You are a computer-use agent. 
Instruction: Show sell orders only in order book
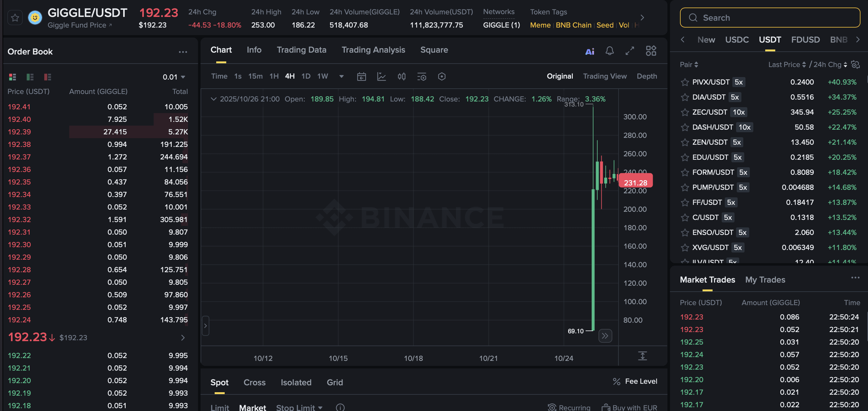pyautogui.click(x=48, y=77)
